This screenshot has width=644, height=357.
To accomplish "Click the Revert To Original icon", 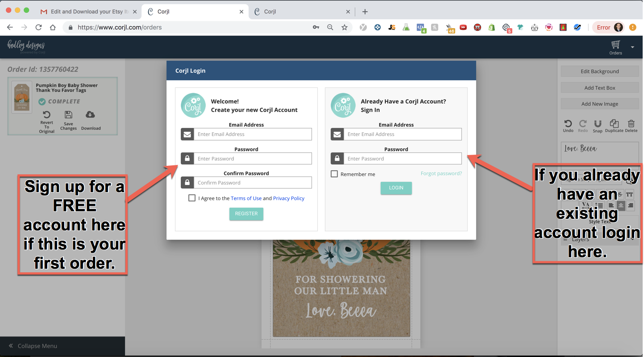I will click(x=46, y=115).
